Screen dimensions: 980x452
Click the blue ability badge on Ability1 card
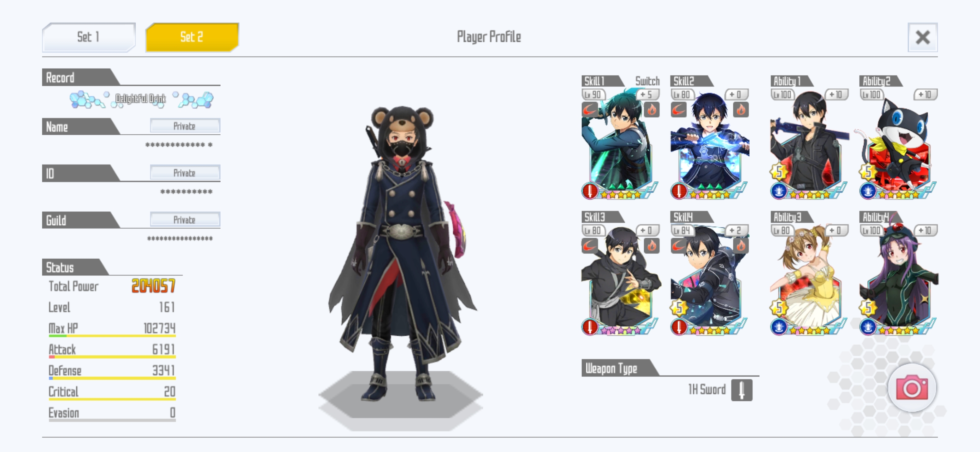pyautogui.click(x=779, y=191)
